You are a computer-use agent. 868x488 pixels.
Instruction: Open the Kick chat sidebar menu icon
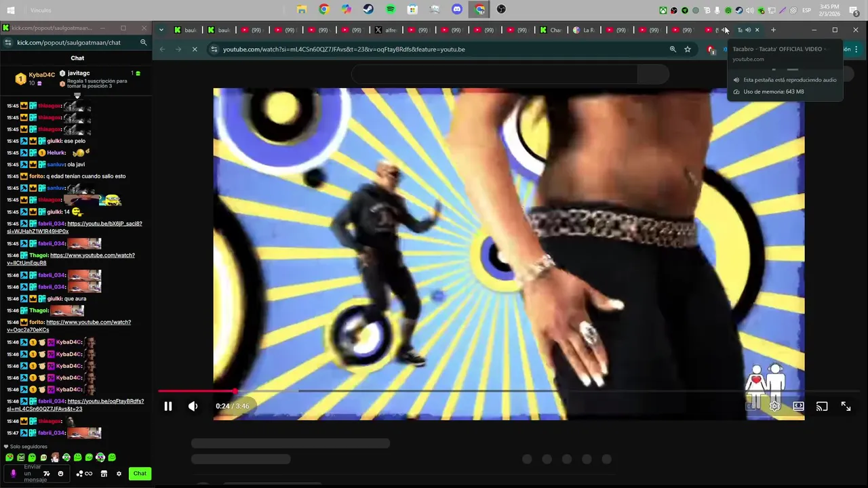[x=7, y=43]
